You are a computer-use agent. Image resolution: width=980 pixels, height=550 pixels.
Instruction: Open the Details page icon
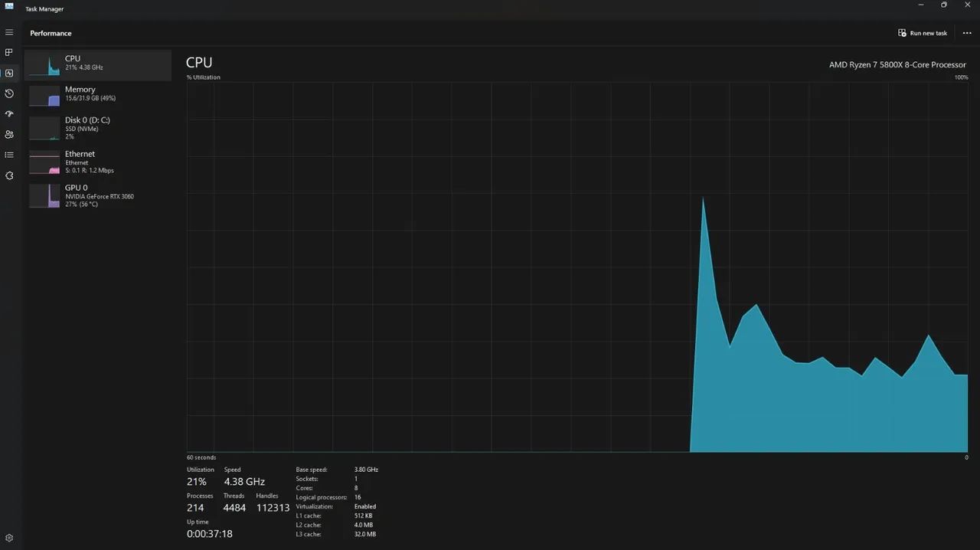click(9, 155)
